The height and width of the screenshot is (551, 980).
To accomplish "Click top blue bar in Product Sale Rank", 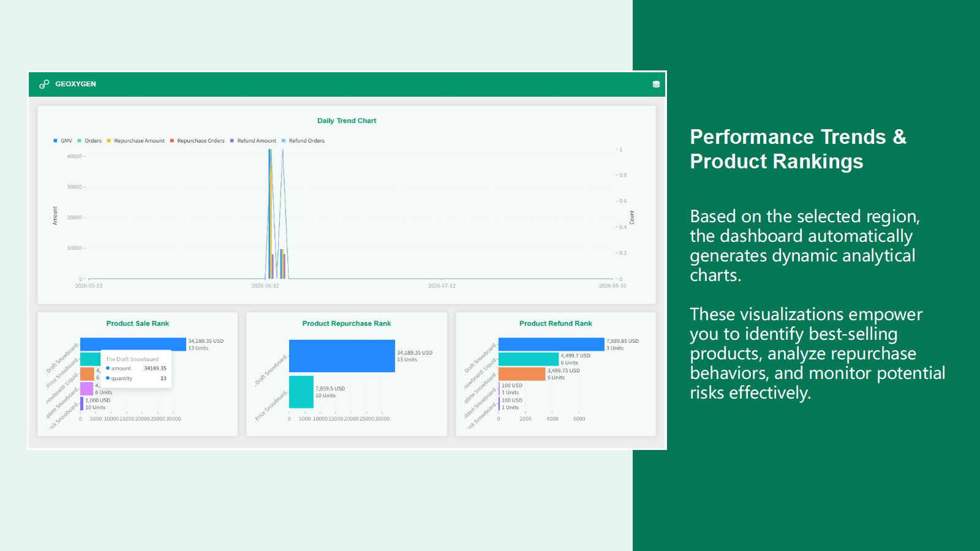I will click(x=133, y=344).
